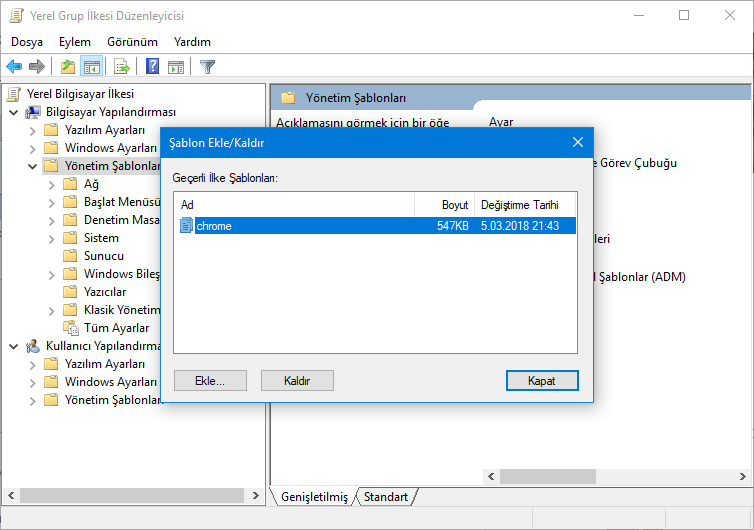Sort templates by Ad column header
The width and height of the screenshot is (754, 530).
(294, 205)
